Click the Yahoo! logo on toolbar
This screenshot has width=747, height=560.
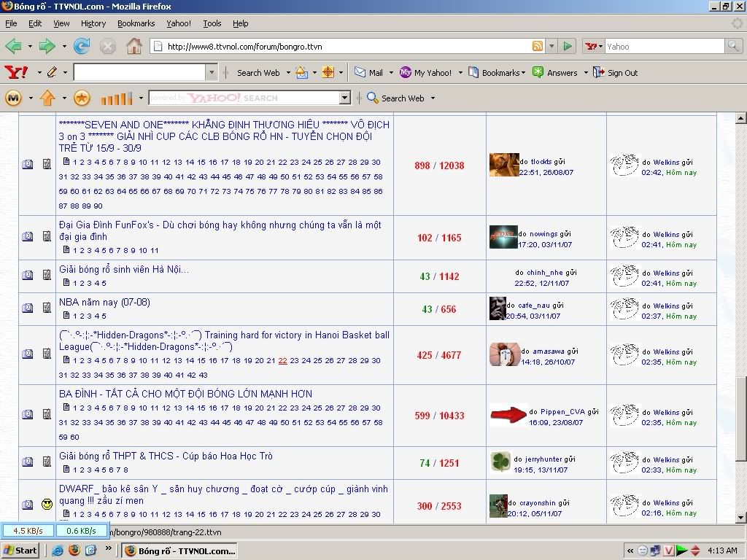[16, 72]
